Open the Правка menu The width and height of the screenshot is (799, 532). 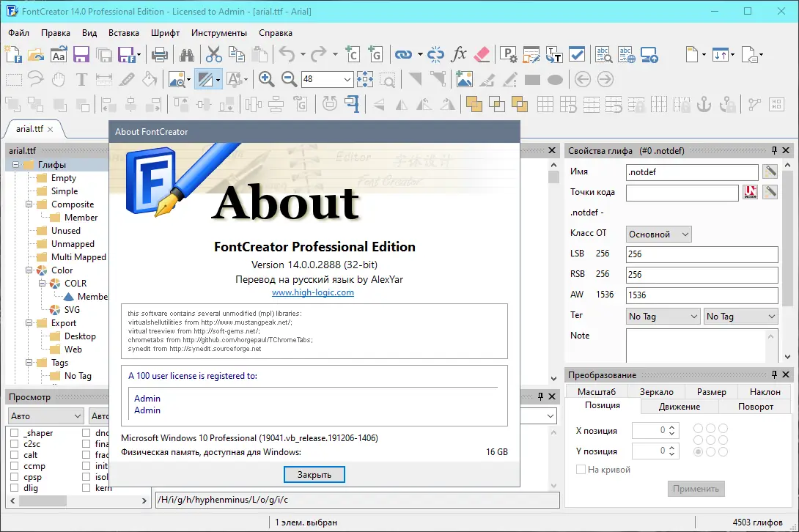pyautogui.click(x=56, y=33)
